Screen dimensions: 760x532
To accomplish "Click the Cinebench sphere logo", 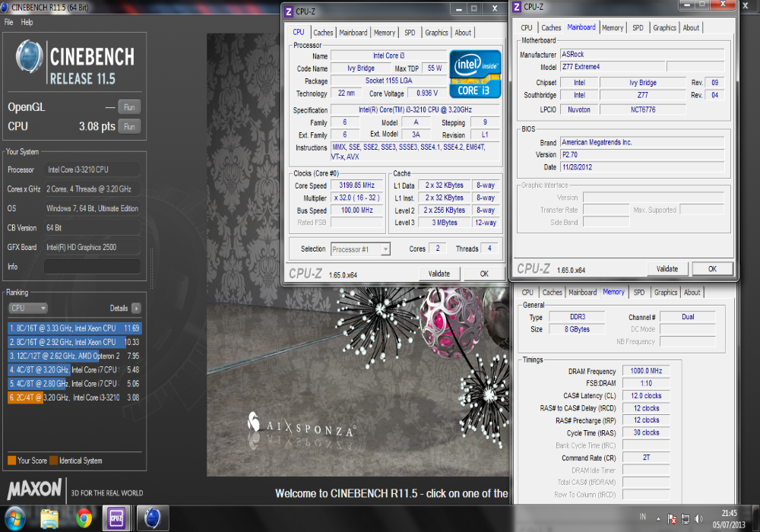I will tap(30, 56).
